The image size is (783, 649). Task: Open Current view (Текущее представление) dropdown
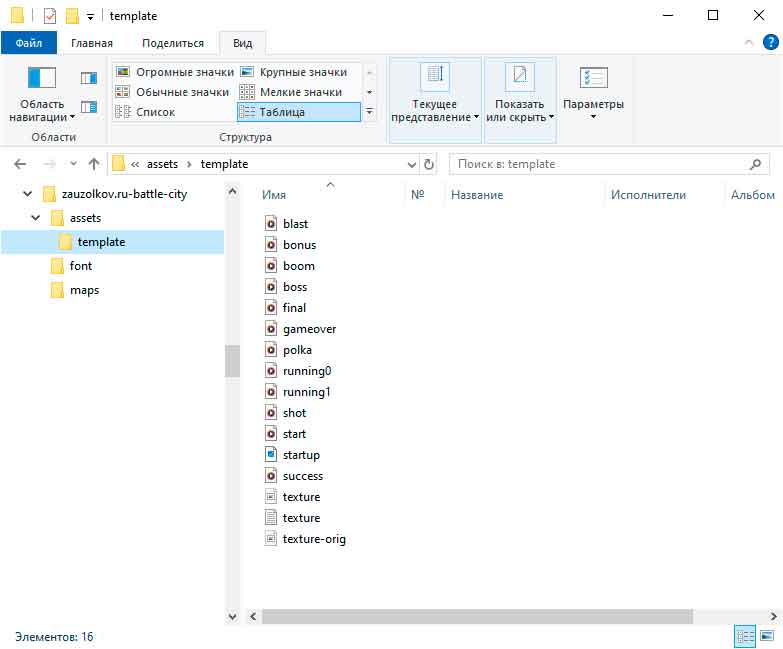pos(435,99)
